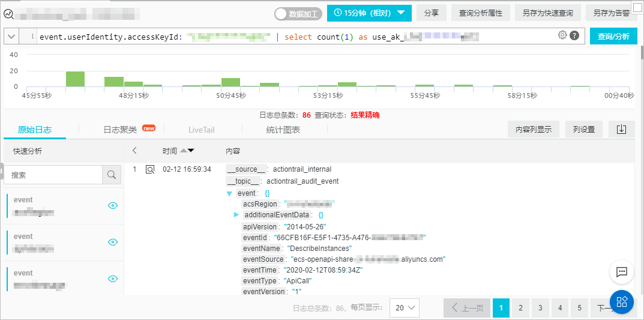
Task: Click the quick analysis 搜索 input field
Action: tap(53, 175)
